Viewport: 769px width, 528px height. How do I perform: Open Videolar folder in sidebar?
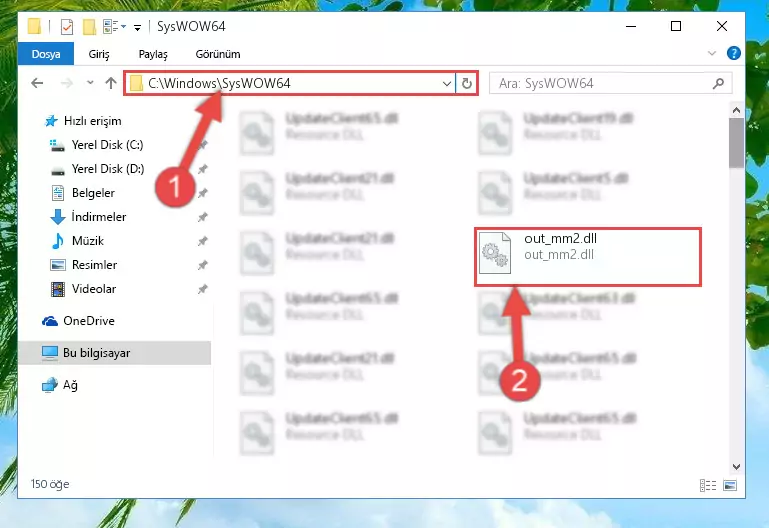(x=94, y=289)
